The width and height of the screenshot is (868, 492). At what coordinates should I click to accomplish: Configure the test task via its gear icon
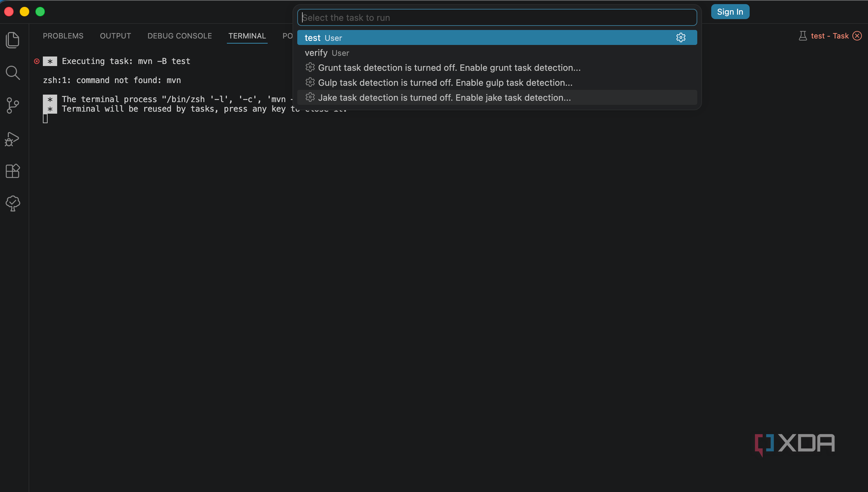point(681,37)
